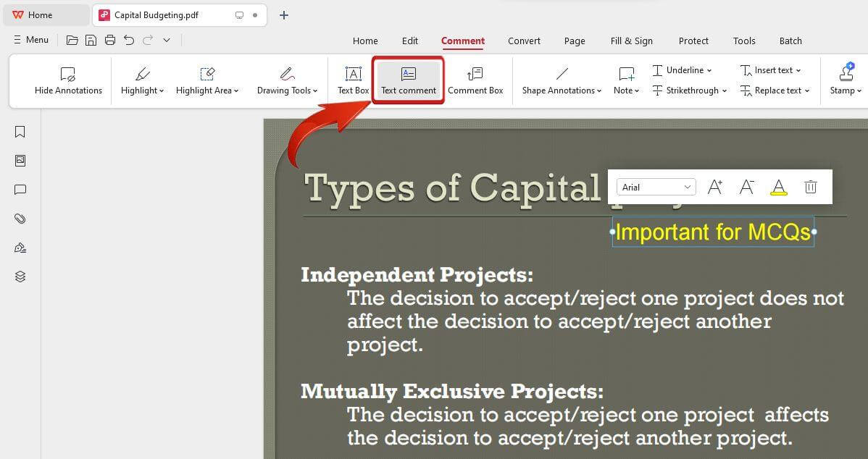
Task: Open a new tab with the plus button
Action: pyautogui.click(x=284, y=15)
